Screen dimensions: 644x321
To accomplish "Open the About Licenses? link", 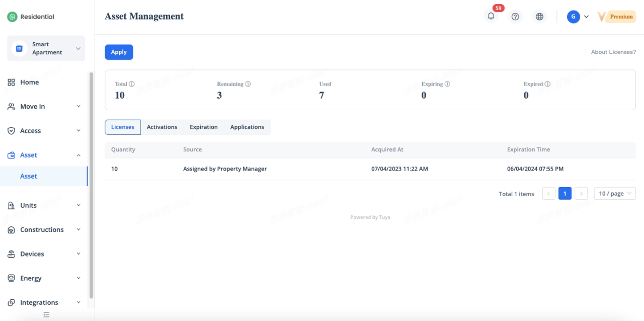I will (x=613, y=52).
